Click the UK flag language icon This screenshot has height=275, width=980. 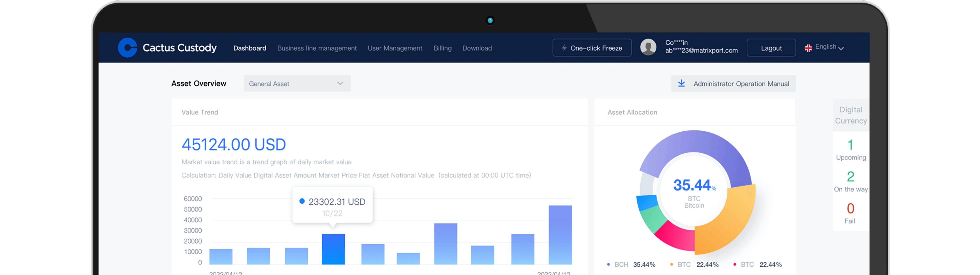[808, 48]
